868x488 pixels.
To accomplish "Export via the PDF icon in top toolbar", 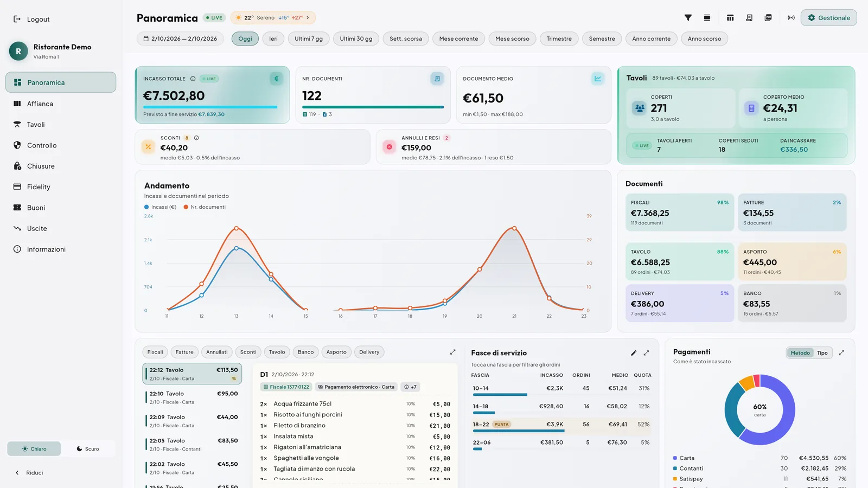I will tap(768, 18).
